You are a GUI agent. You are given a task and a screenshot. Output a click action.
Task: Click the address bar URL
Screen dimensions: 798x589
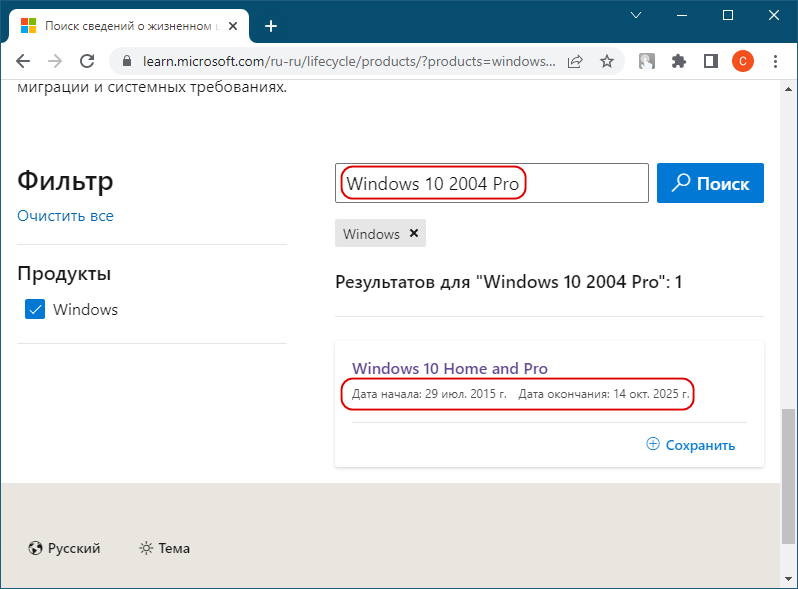click(349, 62)
